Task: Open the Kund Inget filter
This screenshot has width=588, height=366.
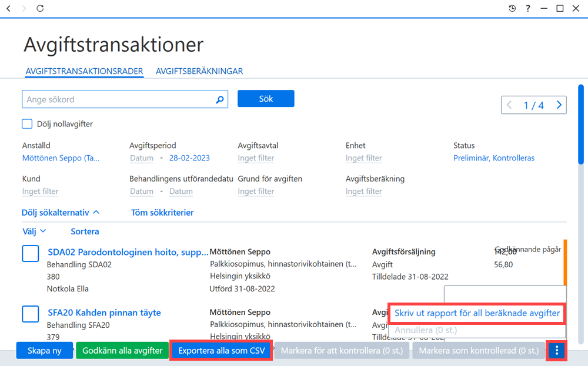Action: click(40, 192)
